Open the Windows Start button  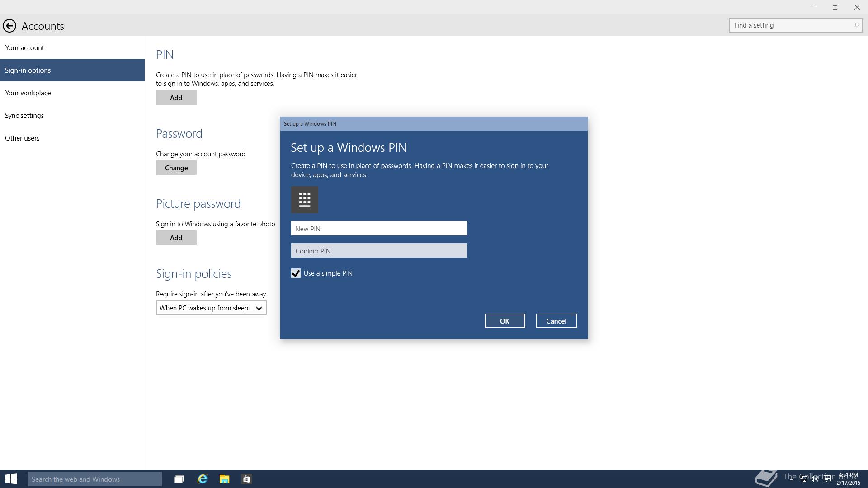pyautogui.click(x=11, y=479)
